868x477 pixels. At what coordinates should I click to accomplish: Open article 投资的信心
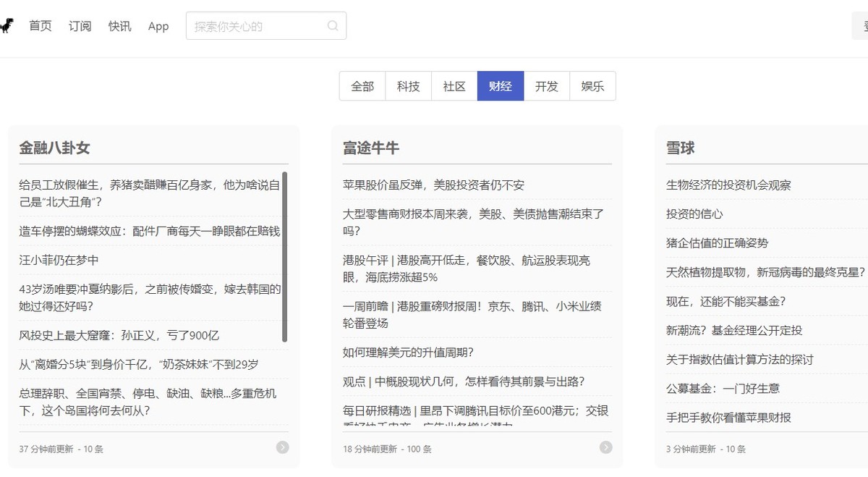[694, 214]
